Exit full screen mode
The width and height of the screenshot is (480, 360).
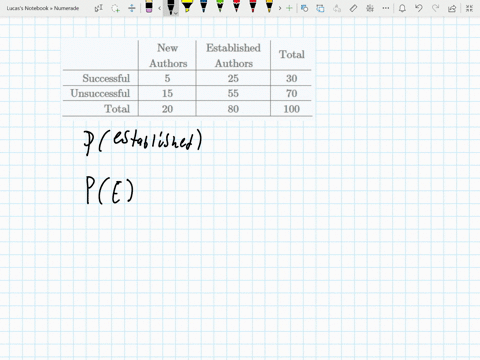click(469, 8)
